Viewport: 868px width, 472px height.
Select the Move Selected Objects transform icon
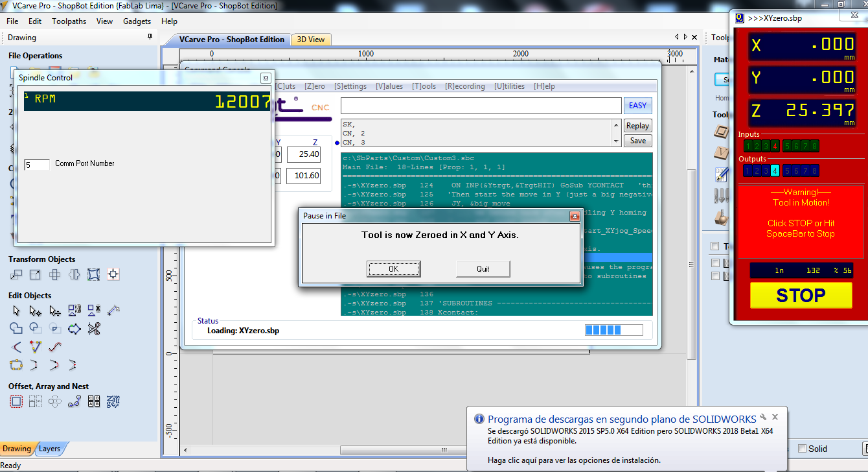tap(16, 275)
